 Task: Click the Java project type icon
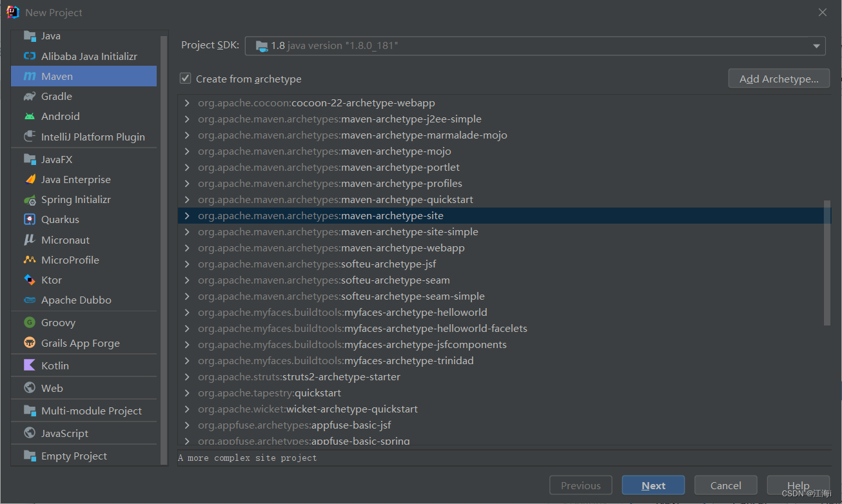[x=30, y=36]
